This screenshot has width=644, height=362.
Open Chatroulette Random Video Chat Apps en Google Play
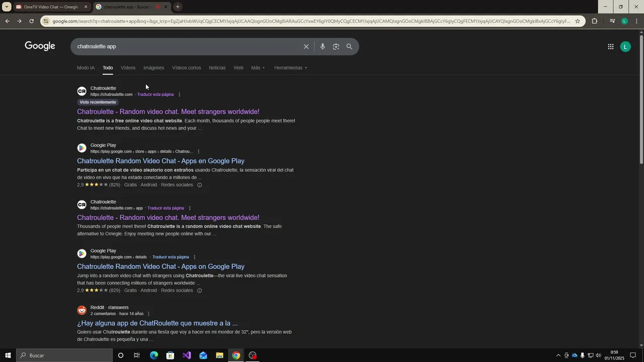pos(160,161)
